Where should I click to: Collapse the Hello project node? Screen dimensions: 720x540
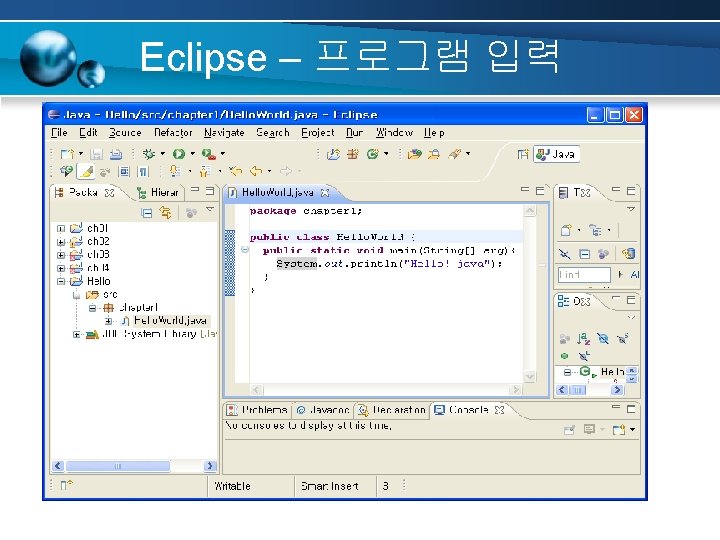coord(61,281)
